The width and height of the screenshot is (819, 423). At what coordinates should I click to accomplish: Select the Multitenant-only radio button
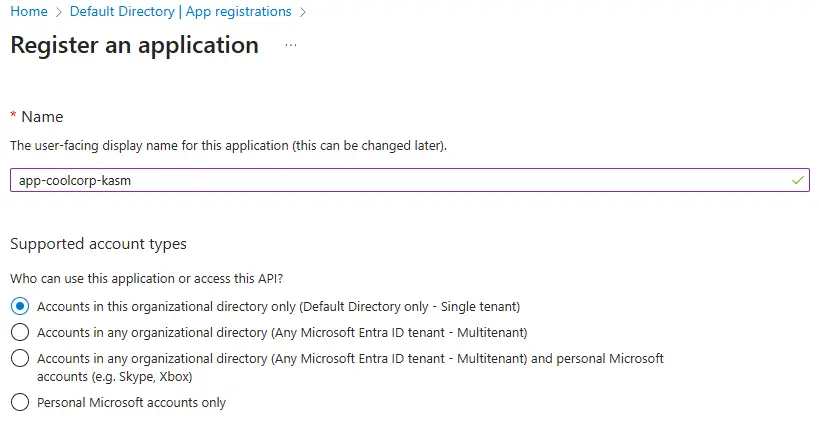tap(19, 332)
